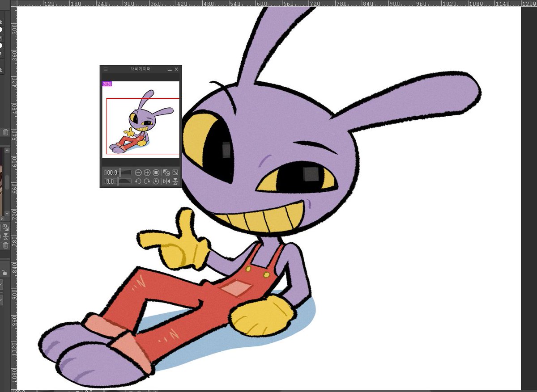Flip canvas horizontally in Navigator
The height and width of the screenshot is (392, 537).
tap(166, 181)
